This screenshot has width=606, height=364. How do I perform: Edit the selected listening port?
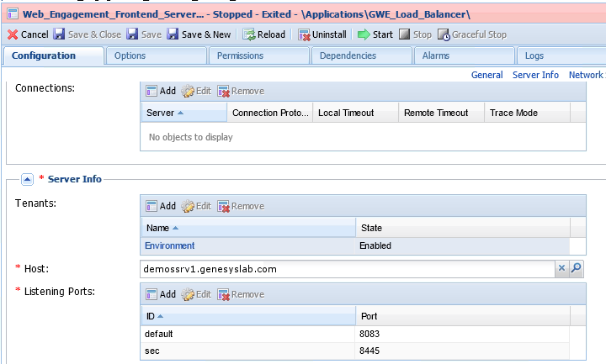[x=196, y=294]
